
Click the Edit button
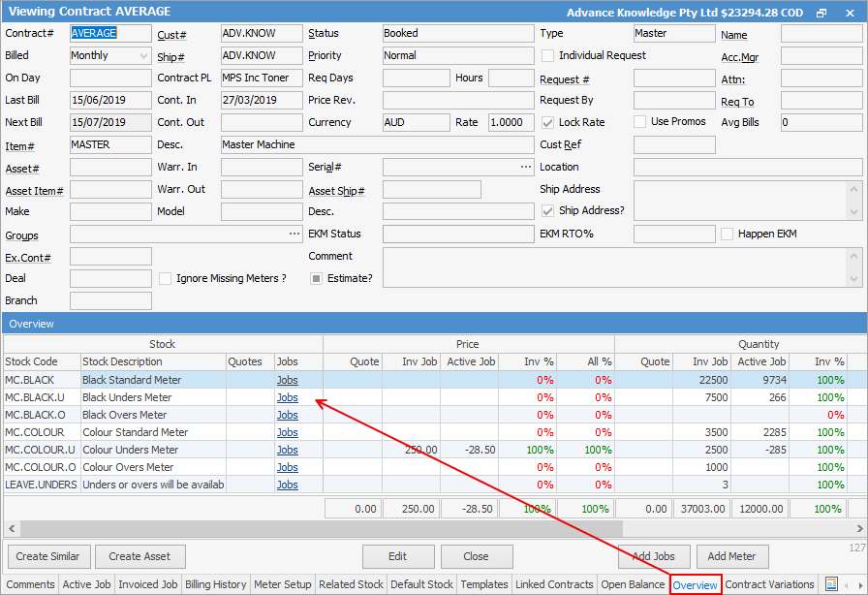pyautogui.click(x=398, y=556)
